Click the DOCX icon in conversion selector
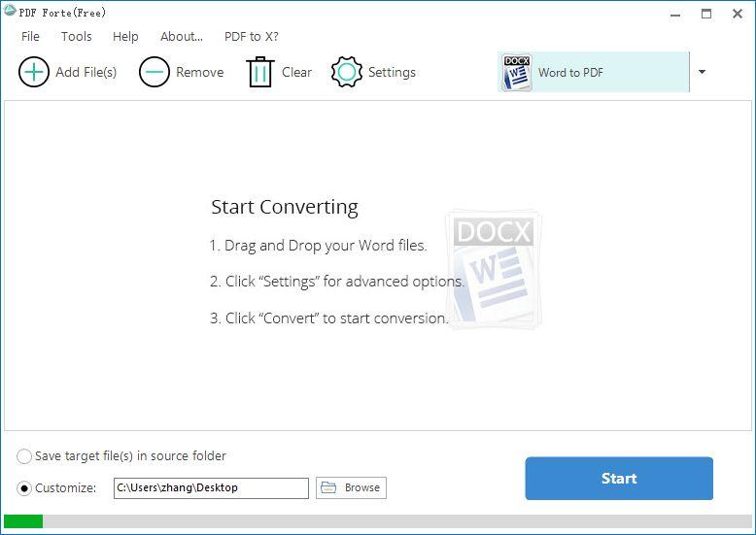Image resolution: width=756 pixels, height=535 pixels. coord(517,73)
